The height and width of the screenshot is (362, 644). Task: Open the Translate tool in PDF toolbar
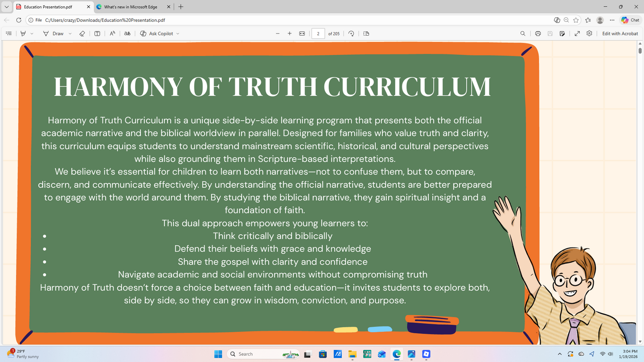tap(127, 33)
